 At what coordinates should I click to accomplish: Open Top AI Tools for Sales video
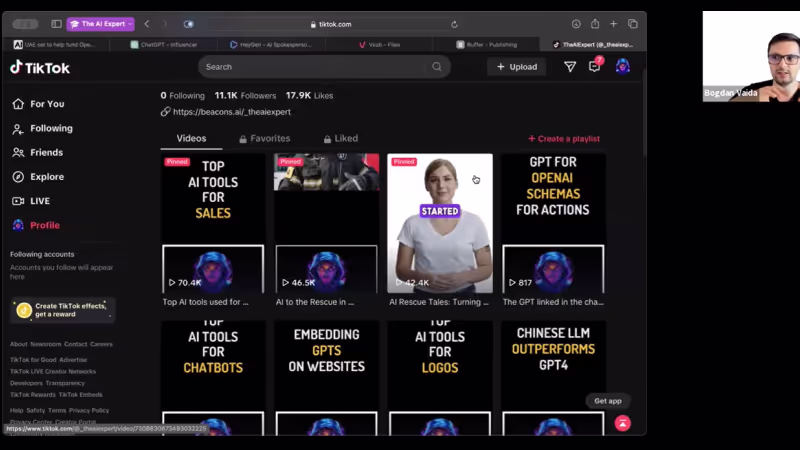tap(213, 223)
